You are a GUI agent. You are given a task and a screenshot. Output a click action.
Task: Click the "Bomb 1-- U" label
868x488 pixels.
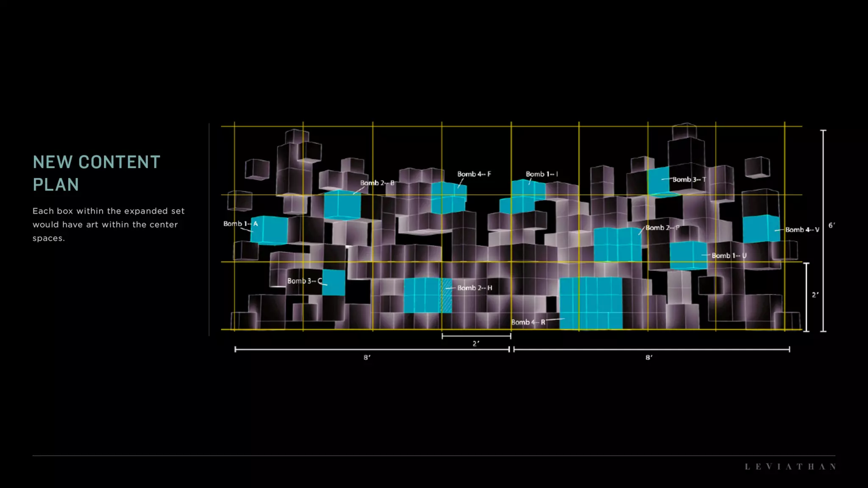coord(729,255)
